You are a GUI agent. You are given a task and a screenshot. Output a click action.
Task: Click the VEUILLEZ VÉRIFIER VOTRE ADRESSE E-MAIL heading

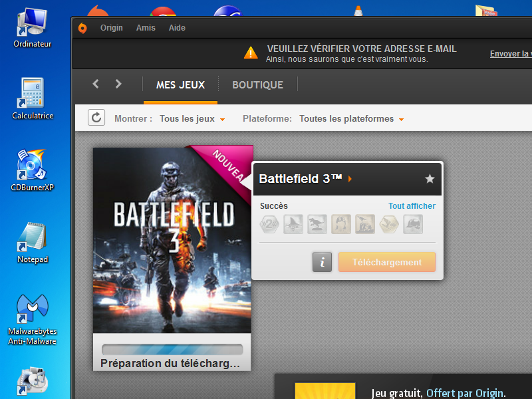click(x=362, y=49)
